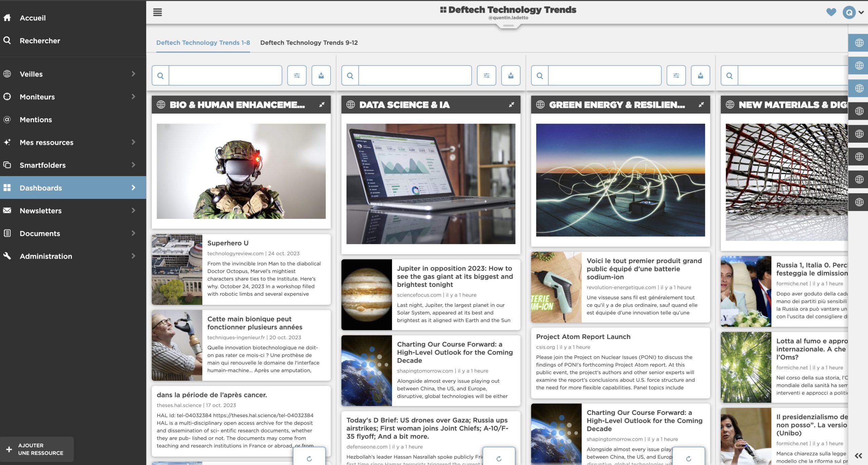Click search input in Data Science column
This screenshot has width=868, height=465.
(415, 75)
